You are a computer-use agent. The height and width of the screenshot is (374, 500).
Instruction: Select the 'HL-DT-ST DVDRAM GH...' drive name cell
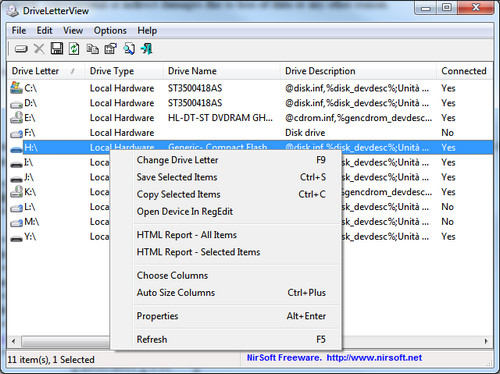tap(220, 118)
